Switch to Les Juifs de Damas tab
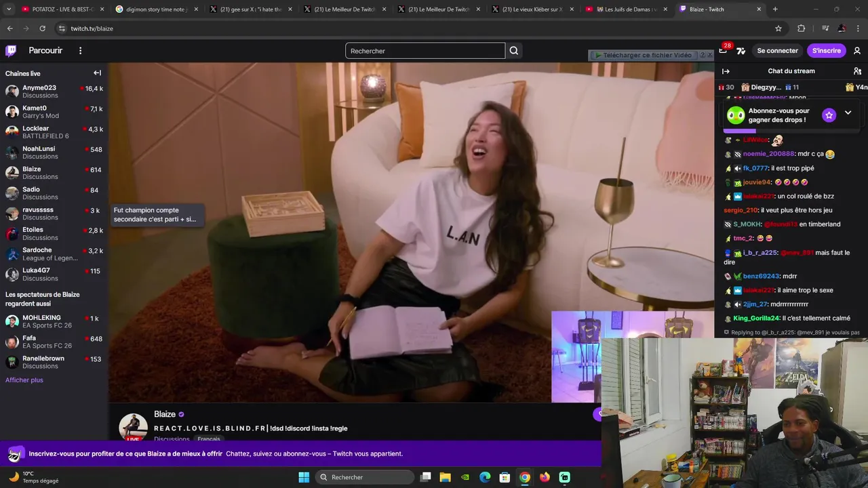 click(625, 9)
